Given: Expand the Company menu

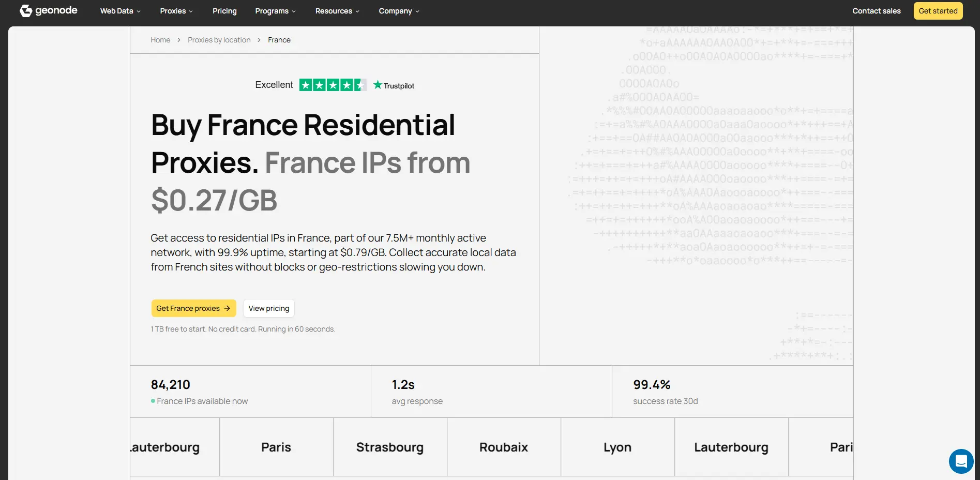Looking at the screenshot, I should (x=399, y=11).
